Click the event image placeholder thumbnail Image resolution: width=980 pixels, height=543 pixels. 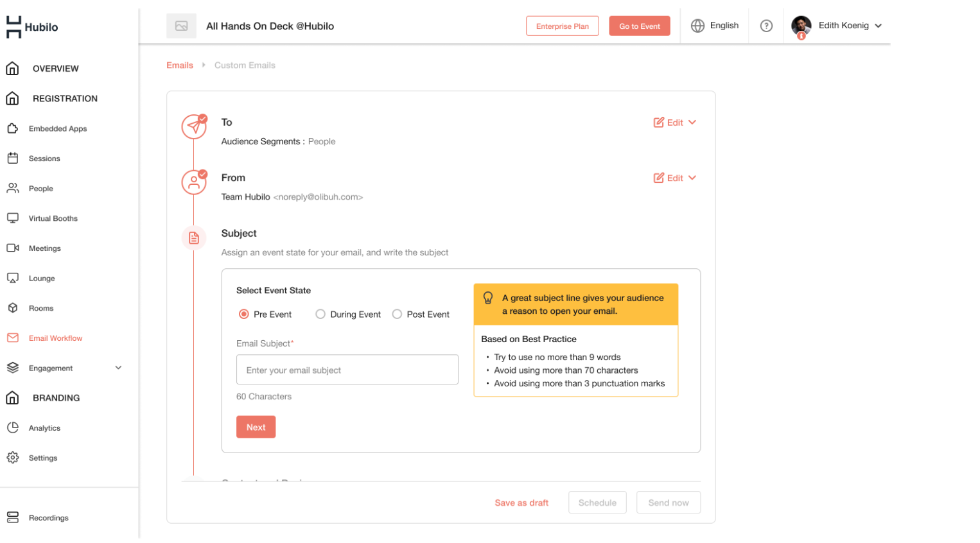pos(181,26)
